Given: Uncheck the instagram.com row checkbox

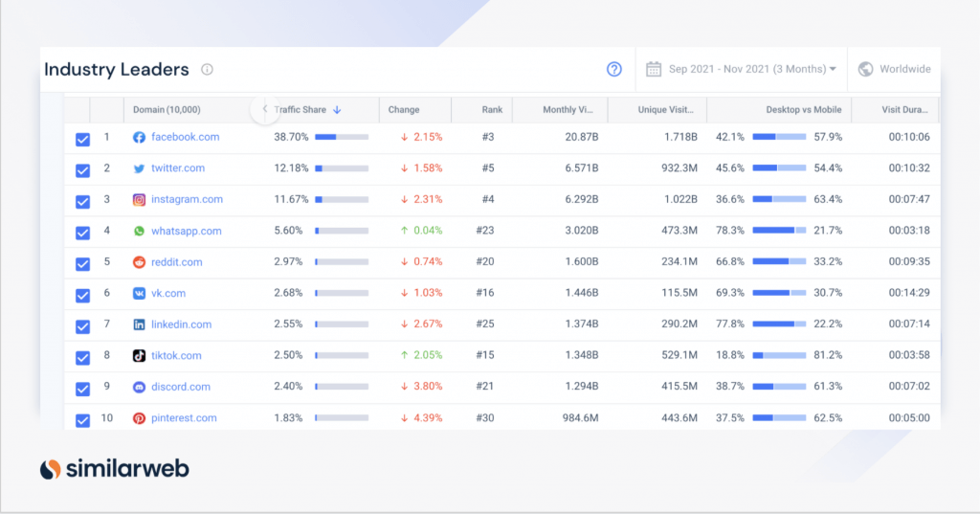Looking at the screenshot, I should [82, 201].
